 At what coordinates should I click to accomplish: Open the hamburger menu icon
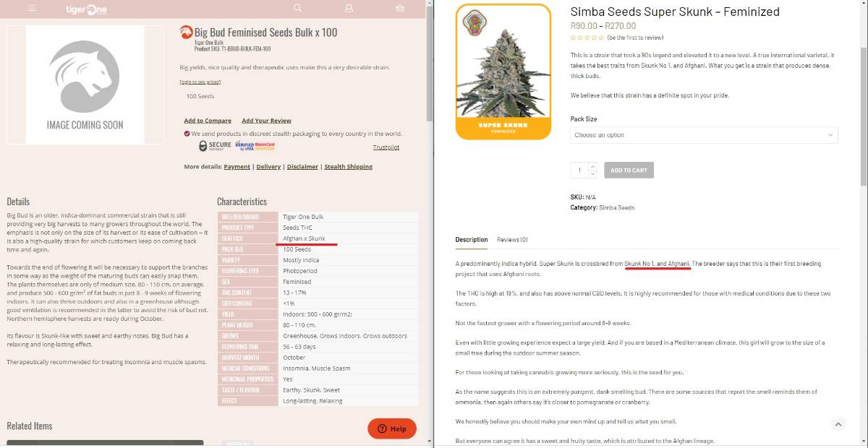coord(32,9)
